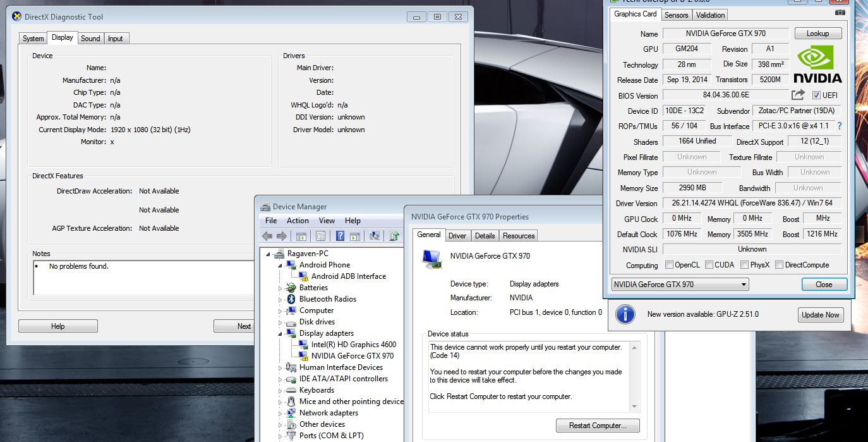Viewport: 868px width, 442px height.
Task: Select Ports (COM & LPT) in device tree
Action: pos(332,436)
